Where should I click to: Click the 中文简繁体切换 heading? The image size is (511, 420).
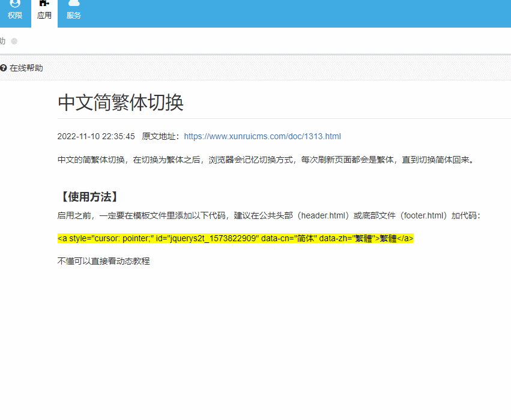click(121, 102)
